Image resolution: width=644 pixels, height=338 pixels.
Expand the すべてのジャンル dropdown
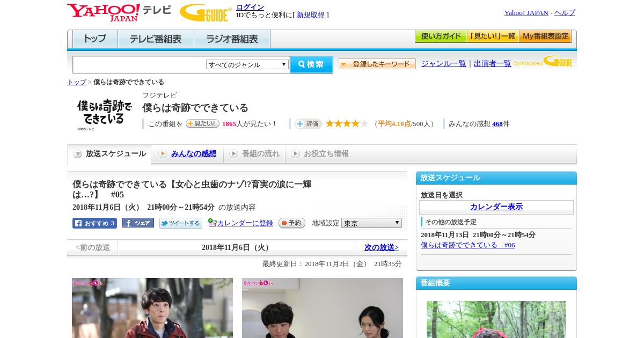(x=247, y=64)
